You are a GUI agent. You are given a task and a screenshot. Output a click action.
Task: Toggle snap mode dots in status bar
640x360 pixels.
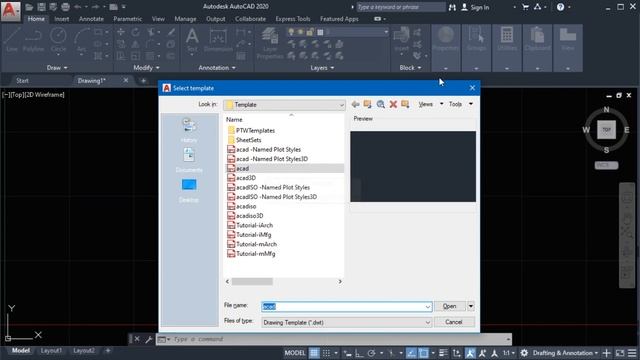(x=327, y=353)
